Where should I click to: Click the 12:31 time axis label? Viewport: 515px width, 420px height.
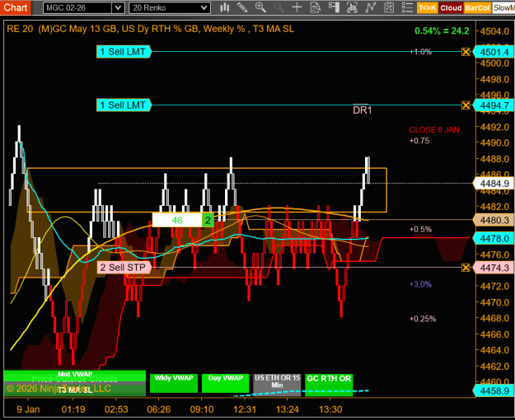coord(245,409)
